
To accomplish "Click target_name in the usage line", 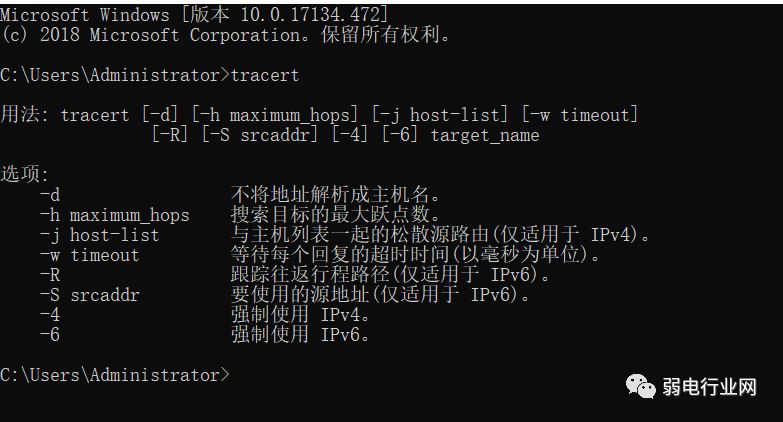I will [x=484, y=135].
